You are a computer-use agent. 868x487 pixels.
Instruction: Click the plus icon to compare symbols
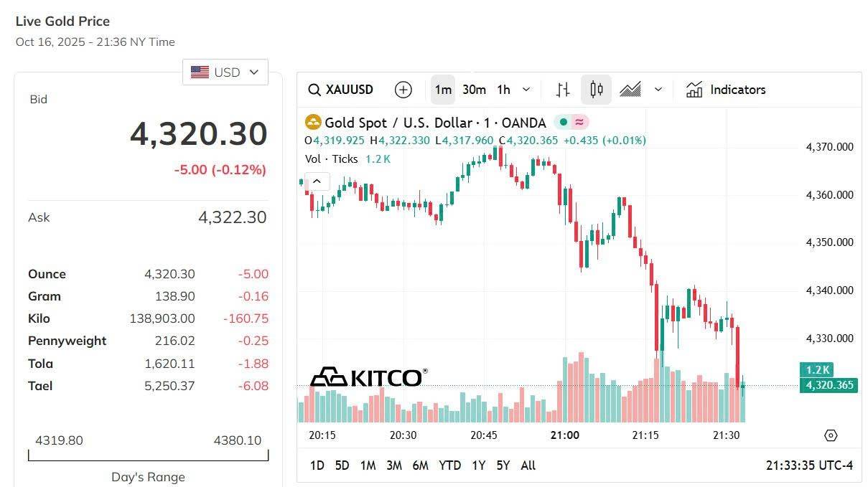[x=403, y=89]
